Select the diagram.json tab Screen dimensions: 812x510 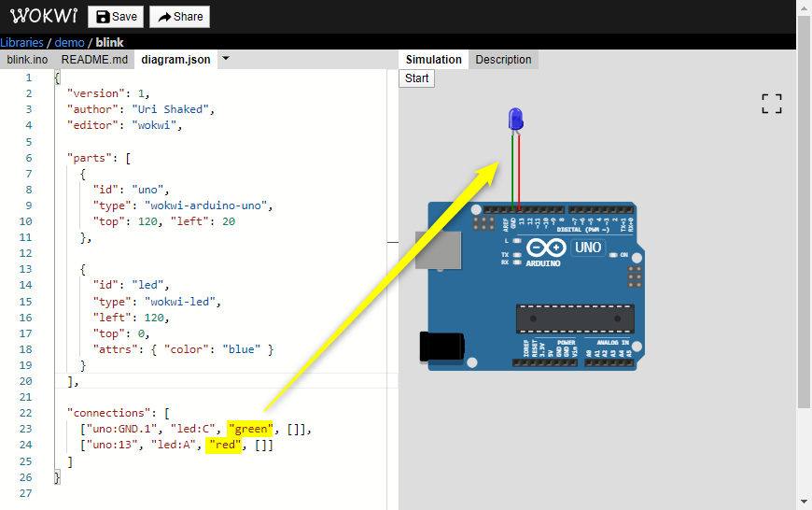pos(175,60)
